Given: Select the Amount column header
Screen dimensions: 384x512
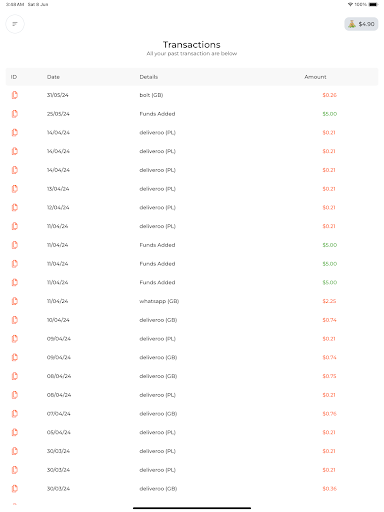Looking at the screenshot, I should (315, 77).
